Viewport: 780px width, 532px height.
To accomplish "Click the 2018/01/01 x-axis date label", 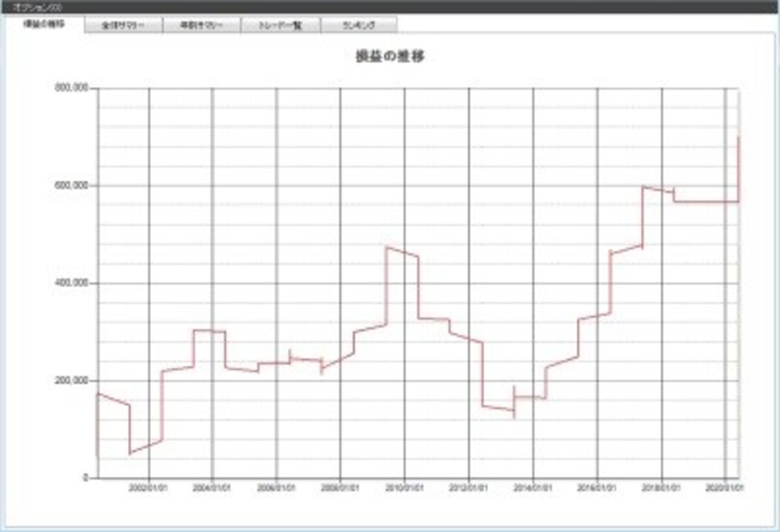I will pyautogui.click(x=662, y=487).
